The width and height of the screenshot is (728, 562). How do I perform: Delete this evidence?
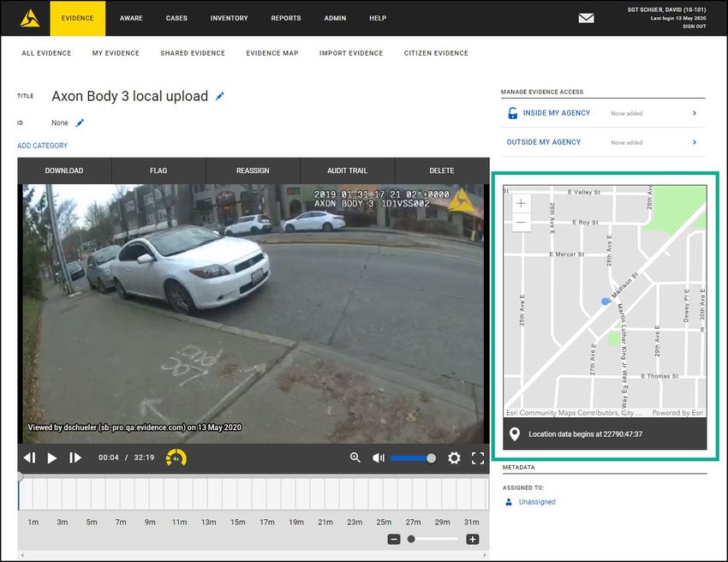442,170
